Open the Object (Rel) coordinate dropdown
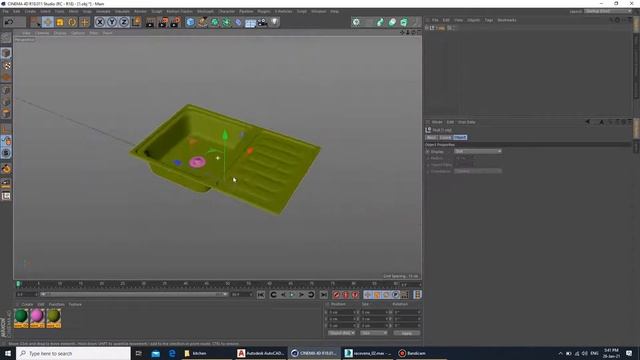 coord(341,333)
